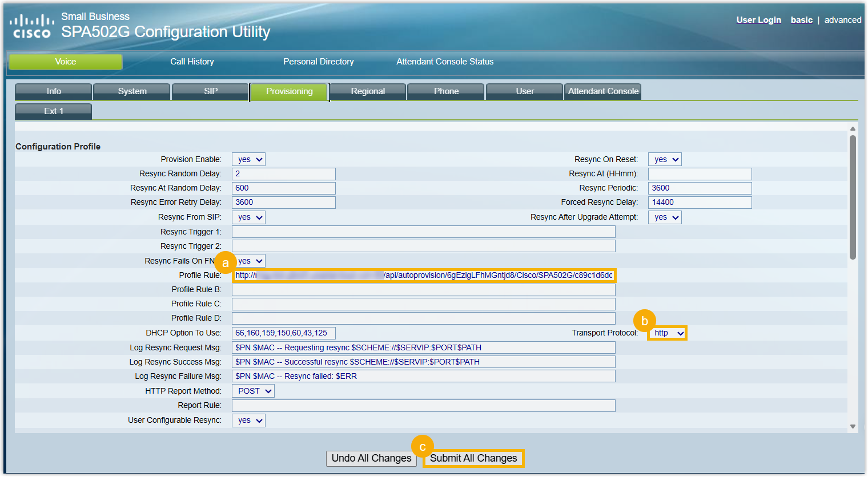This screenshot has width=868, height=477.
Task: Switch to the SIP tab
Action: (211, 91)
